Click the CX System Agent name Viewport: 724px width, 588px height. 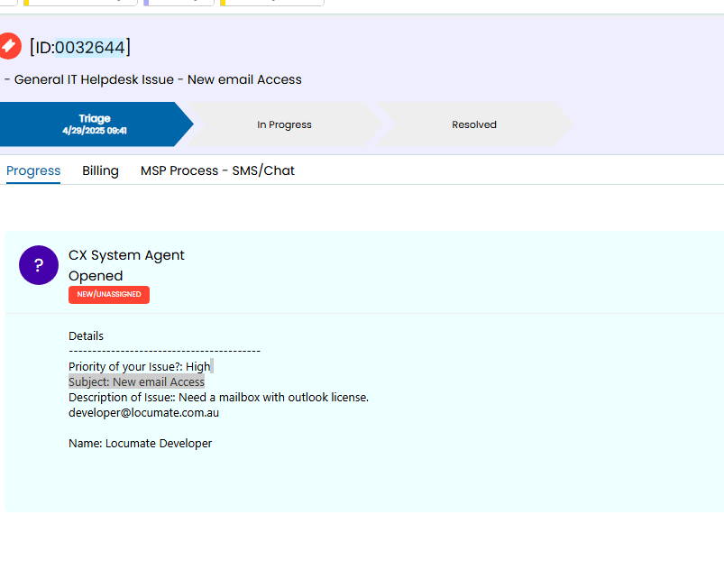coord(126,255)
